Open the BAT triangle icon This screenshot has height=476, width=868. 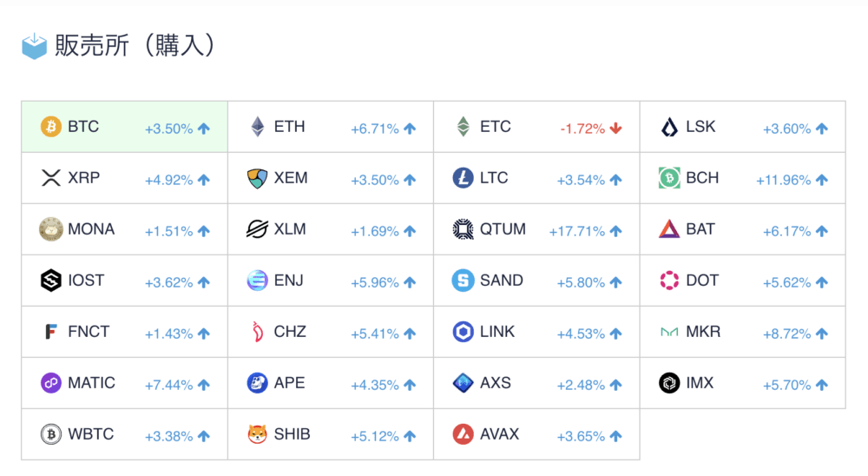(669, 229)
